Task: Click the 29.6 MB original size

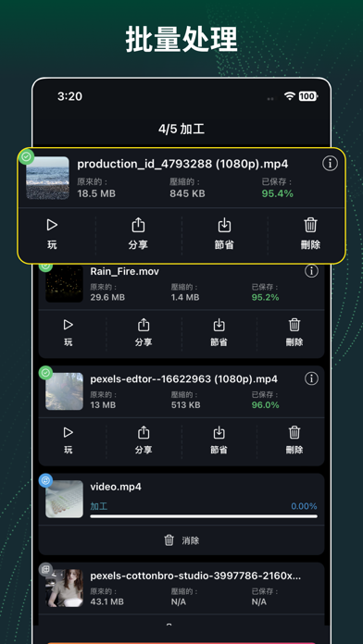Action: pos(107,297)
